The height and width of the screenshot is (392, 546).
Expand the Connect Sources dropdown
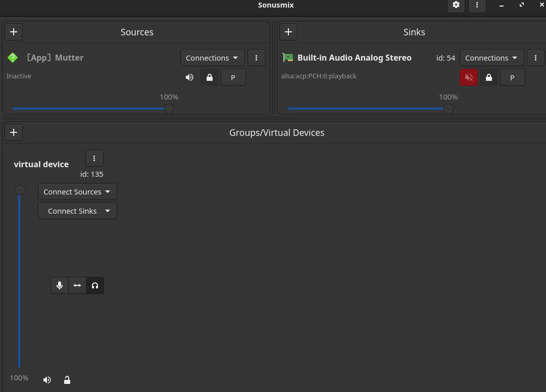point(77,192)
